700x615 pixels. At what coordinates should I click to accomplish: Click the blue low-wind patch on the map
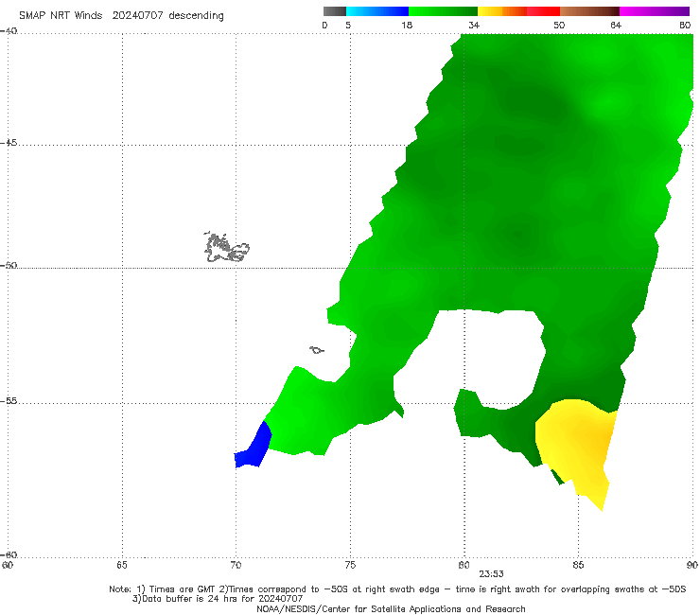254,448
